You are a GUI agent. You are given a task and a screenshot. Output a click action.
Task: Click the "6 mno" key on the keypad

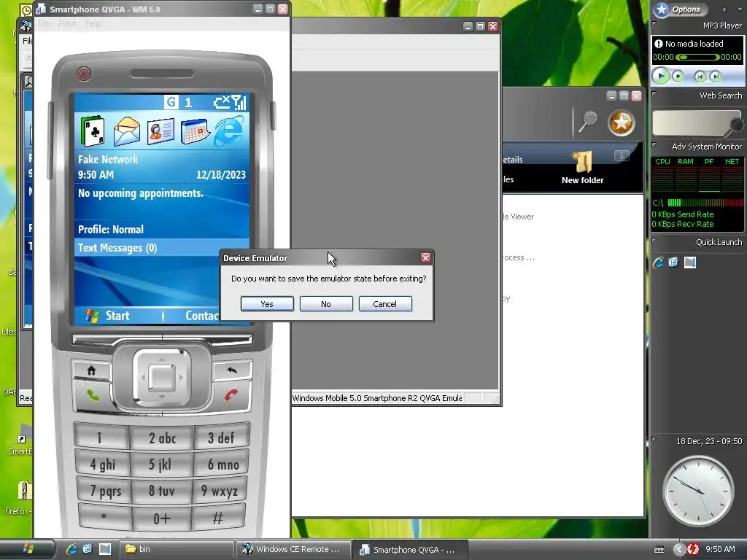click(x=222, y=464)
